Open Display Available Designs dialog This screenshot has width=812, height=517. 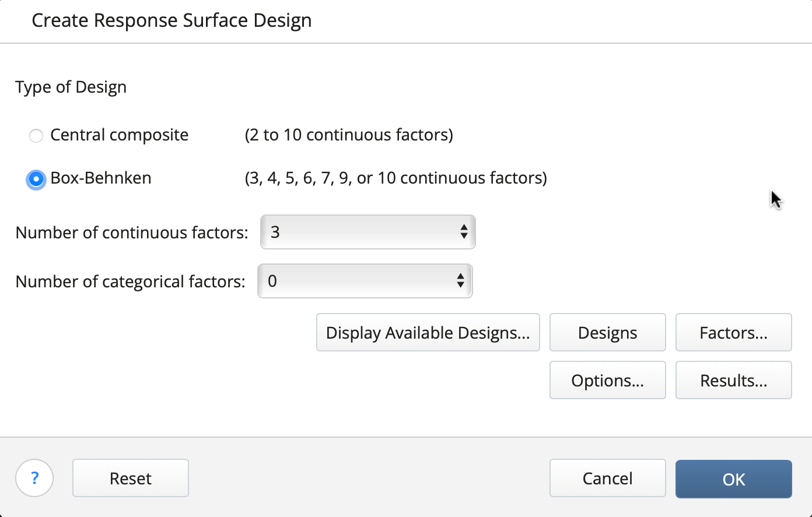point(428,332)
